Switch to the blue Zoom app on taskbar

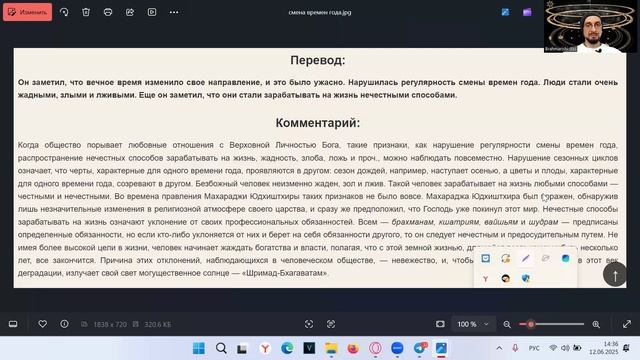click(397, 348)
